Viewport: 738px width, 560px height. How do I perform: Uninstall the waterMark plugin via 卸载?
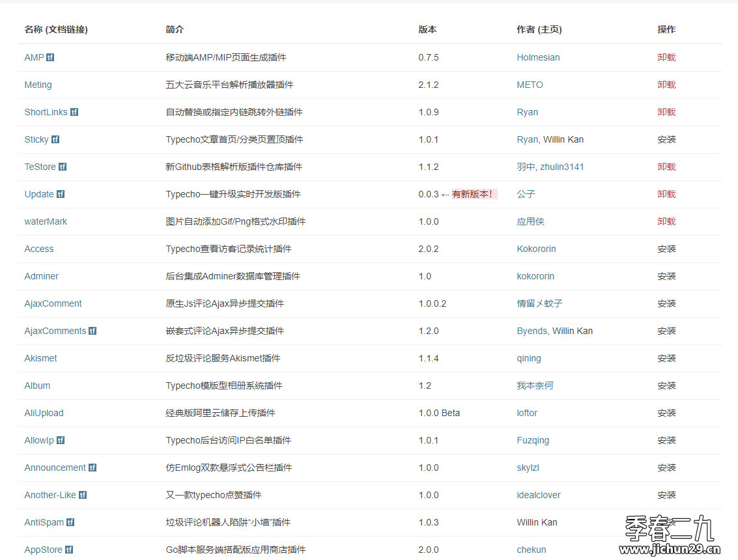pos(666,221)
